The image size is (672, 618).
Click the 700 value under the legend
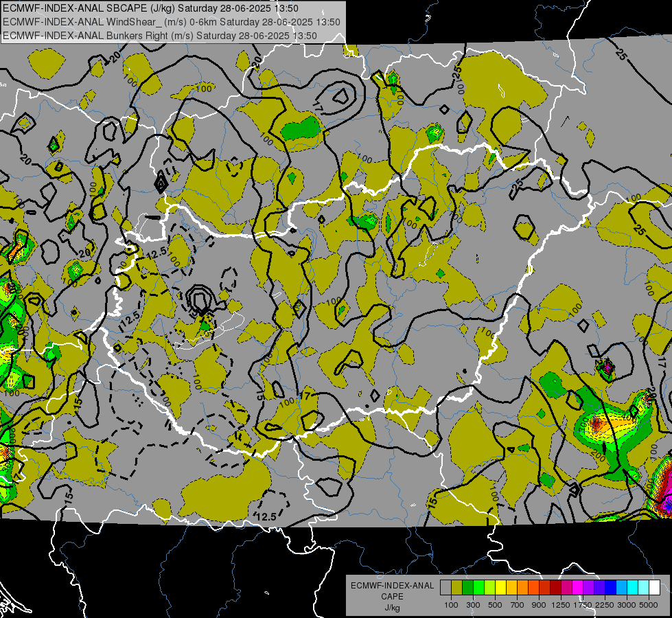518,605
